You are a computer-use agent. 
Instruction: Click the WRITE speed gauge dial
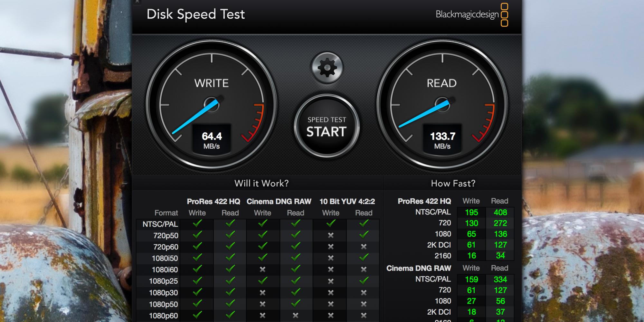click(212, 105)
